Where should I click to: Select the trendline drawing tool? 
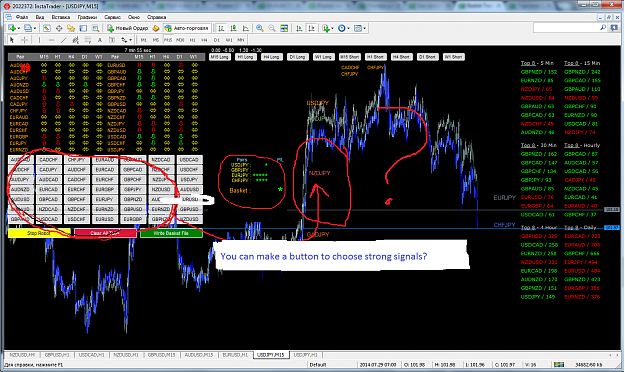click(63, 40)
